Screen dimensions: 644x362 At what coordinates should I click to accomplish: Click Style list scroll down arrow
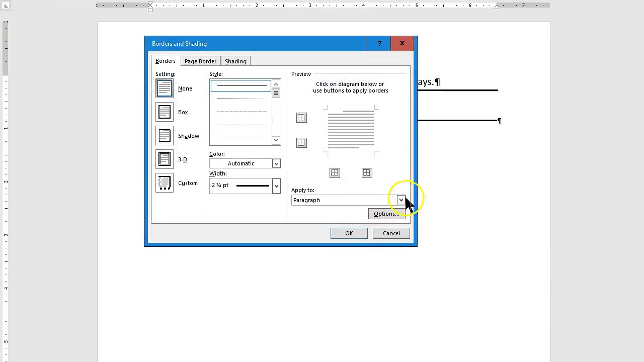pos(276,141)
